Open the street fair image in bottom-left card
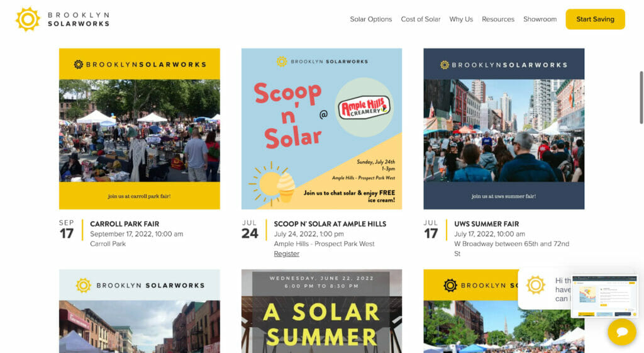This screenshot has width=644, height=353. coord(140,327)
